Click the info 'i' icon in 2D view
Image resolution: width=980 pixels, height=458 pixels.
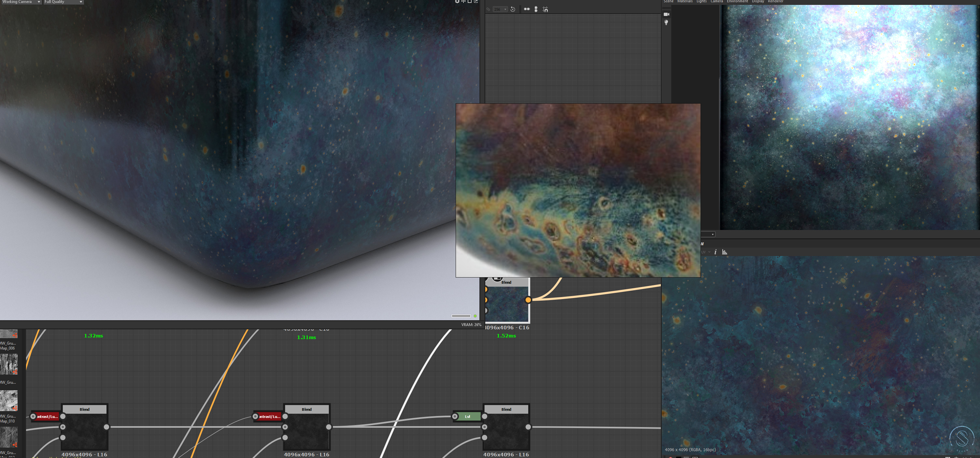[x=715, y=252]
